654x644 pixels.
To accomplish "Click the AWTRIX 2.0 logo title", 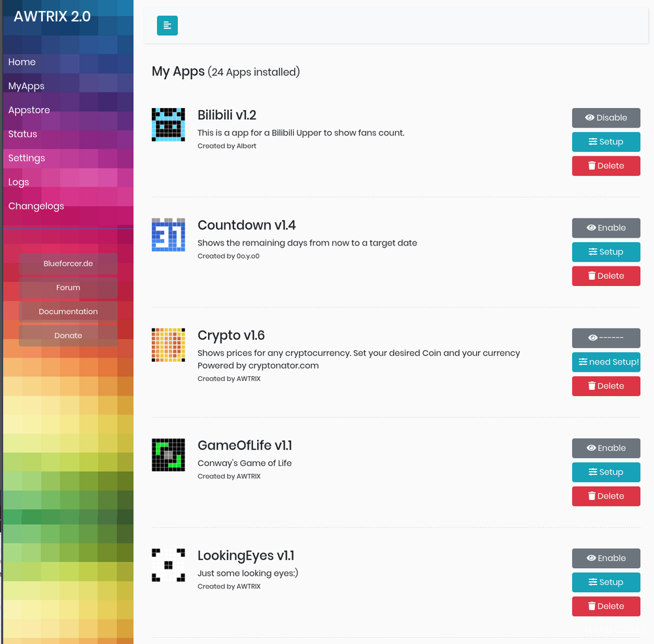I will (52, 17).
